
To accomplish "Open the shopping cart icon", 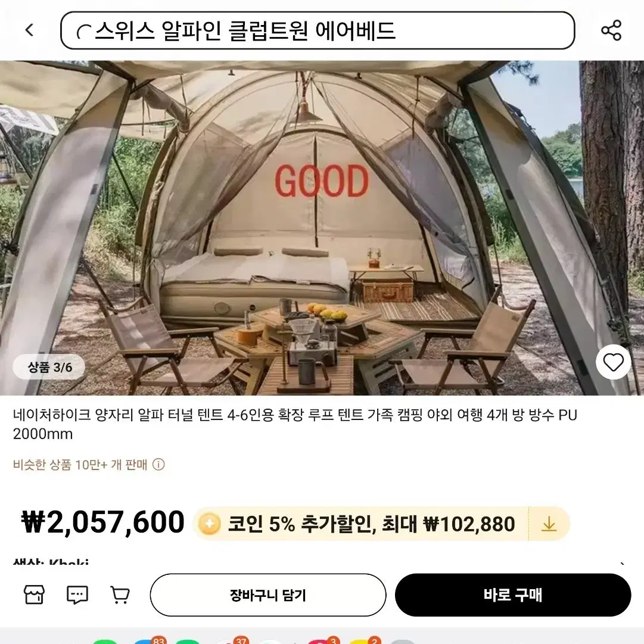I will click(120, 595).
